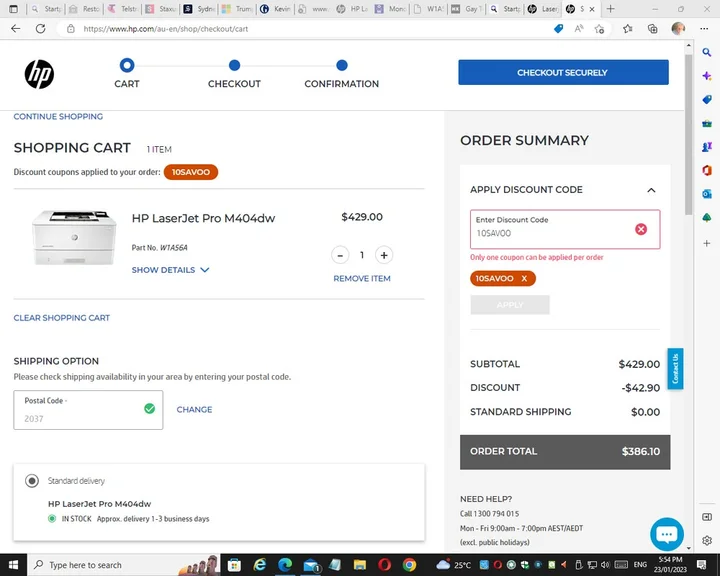Viewport: 720px width, 576px height.
Task: Click the Postal Code input field
Action: tap(88, 410)
